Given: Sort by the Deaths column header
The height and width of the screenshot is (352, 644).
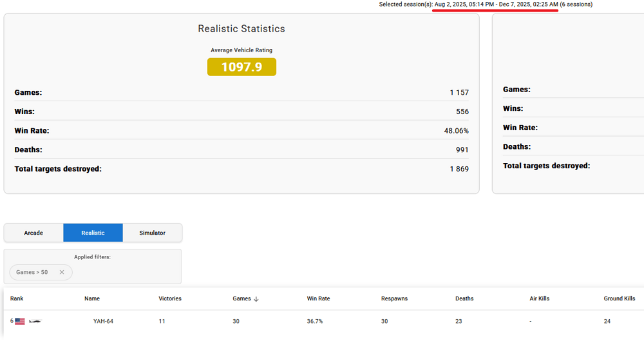Looking at the screenshot, I should [x=464, y=298].
